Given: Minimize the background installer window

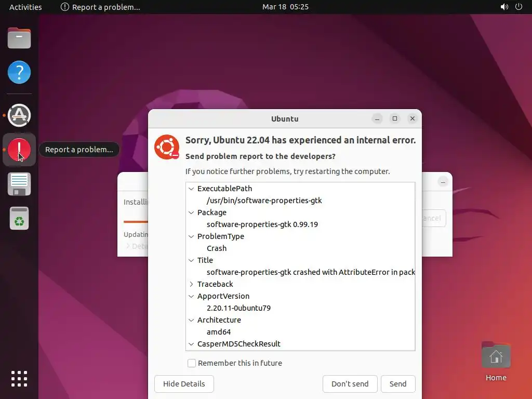Looking at the screenshot, I should point(443,182).
